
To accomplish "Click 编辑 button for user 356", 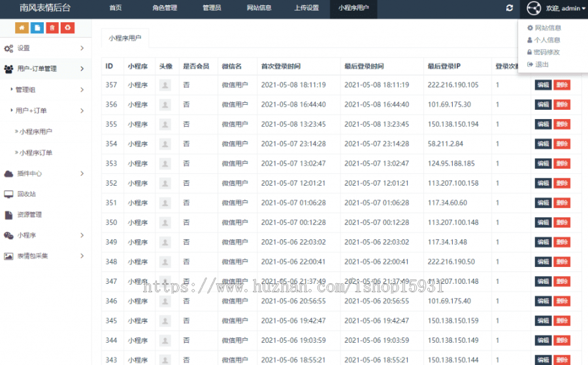I will pyautogui.click(x=543, y=105).
